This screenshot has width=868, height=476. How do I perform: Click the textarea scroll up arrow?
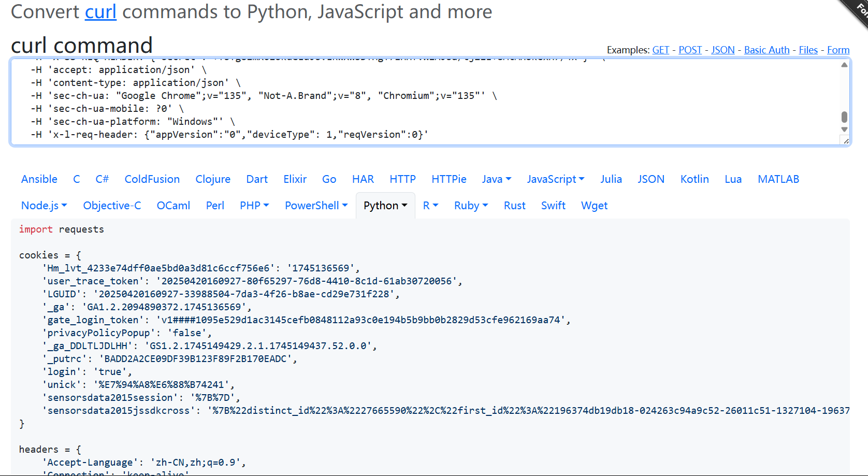click(844, 65)
